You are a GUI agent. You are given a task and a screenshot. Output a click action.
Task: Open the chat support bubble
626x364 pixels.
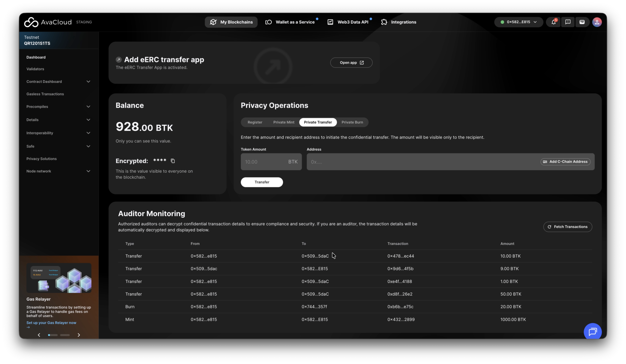(592, 331)
